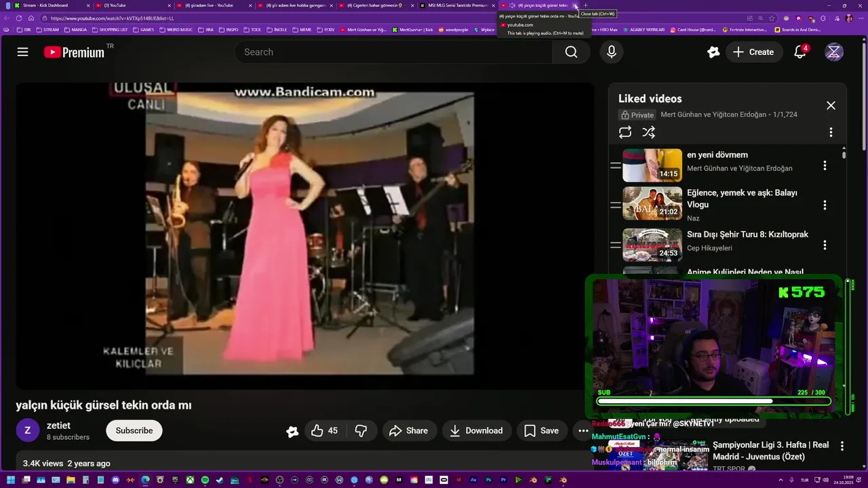The image size is (868, 488).
Task: Toggle playlist shuffle
Action: click(649, 132)
